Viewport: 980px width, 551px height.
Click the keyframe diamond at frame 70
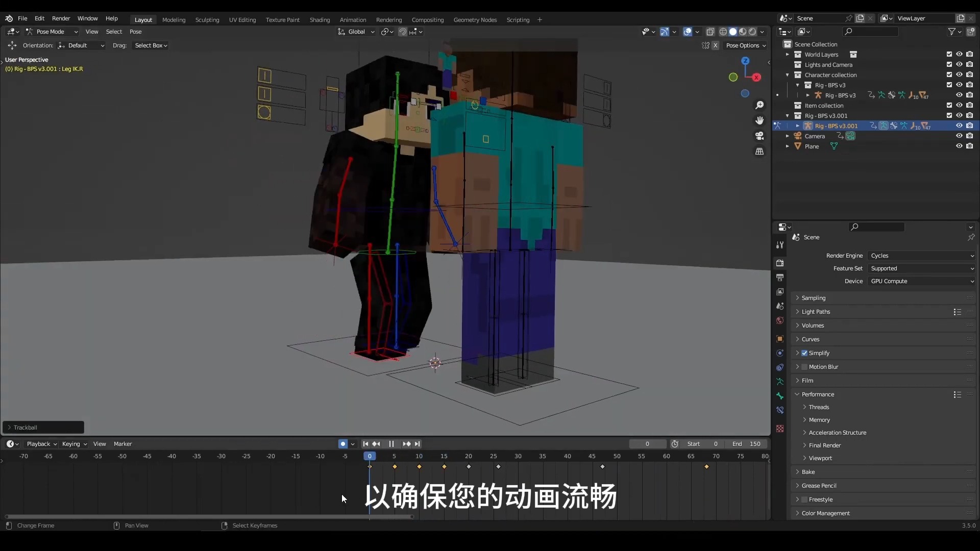pos(706,467)
